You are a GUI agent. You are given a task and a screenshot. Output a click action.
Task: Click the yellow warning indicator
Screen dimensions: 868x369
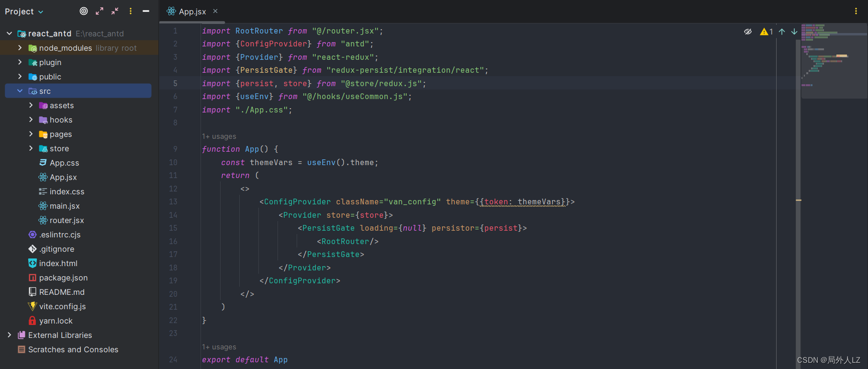point(767,32)
